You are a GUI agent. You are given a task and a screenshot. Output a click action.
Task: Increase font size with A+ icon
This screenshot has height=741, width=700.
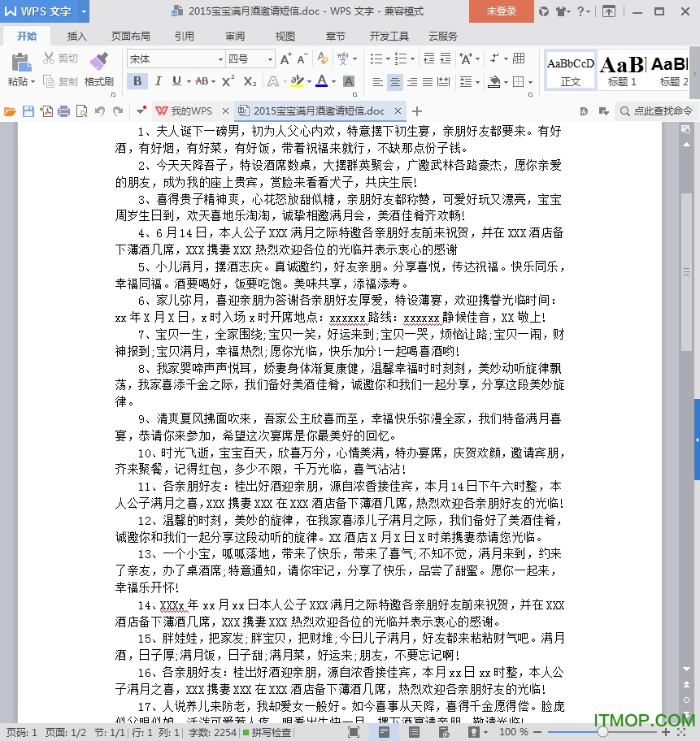pyautogui.click(x=285, y=58)
